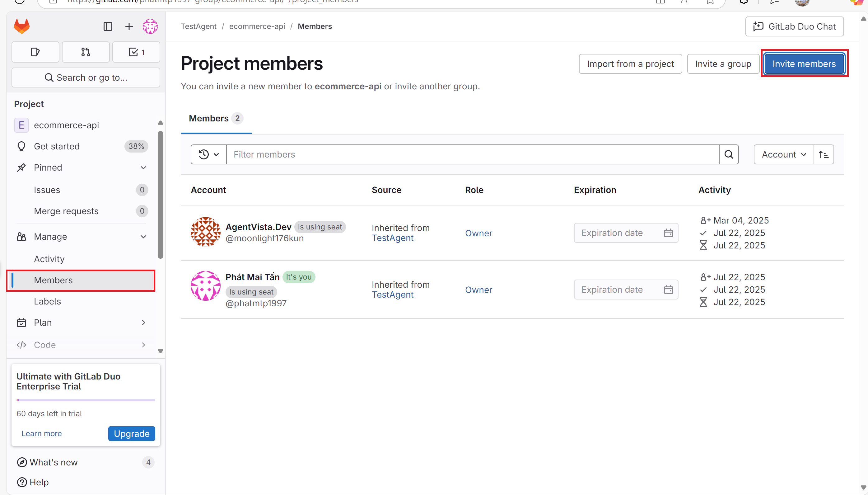
Task: Open the merge requests shortcut icon
Action: [x=86, y=52]
